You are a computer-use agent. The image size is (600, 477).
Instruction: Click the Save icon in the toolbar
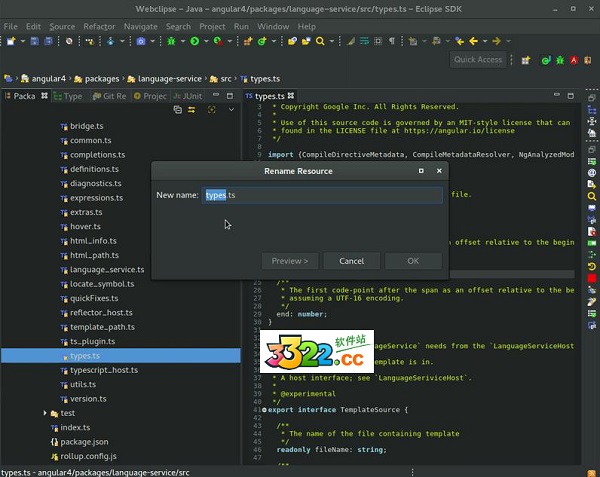click(x=35, y=41)
